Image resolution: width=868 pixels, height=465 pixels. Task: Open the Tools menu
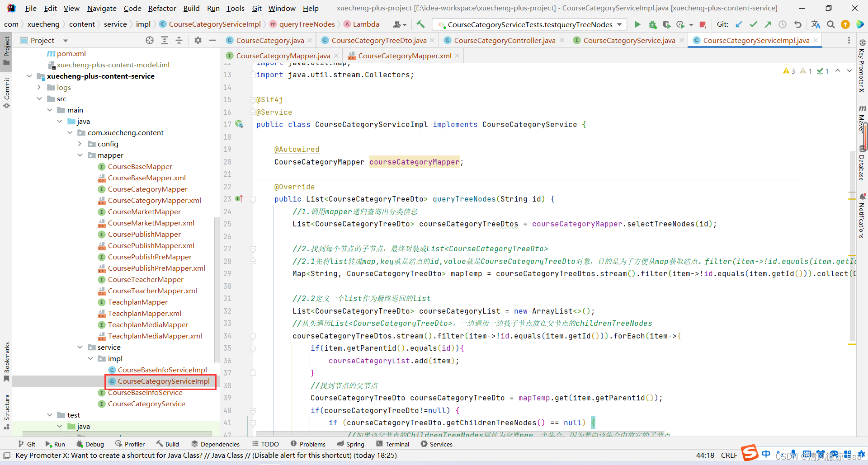point(235,8)
